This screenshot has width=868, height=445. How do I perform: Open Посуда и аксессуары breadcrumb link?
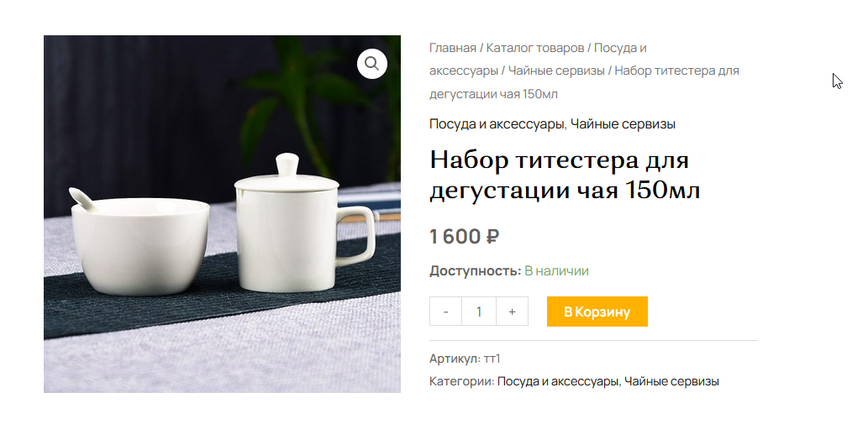(538, 60)
